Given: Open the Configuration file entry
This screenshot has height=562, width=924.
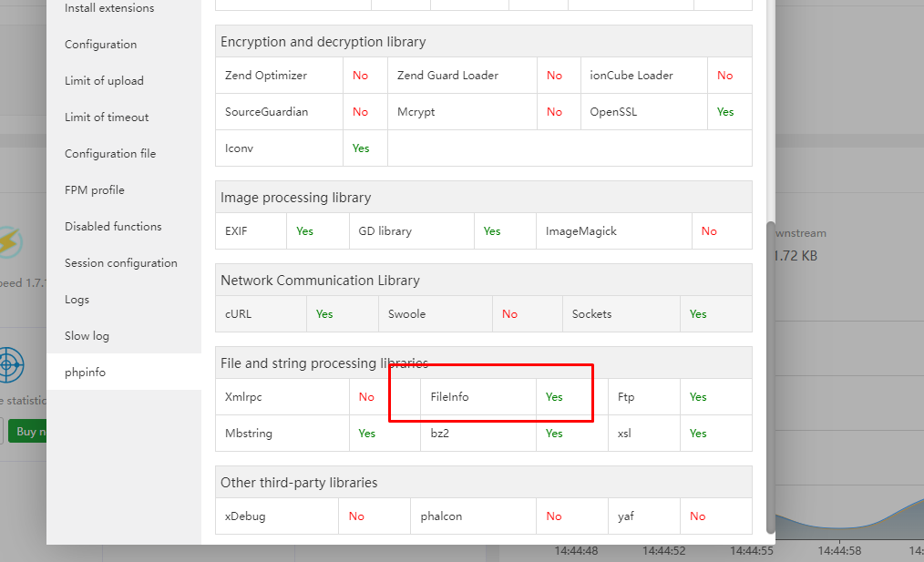Looking at the screenshot, I should 110,154.
